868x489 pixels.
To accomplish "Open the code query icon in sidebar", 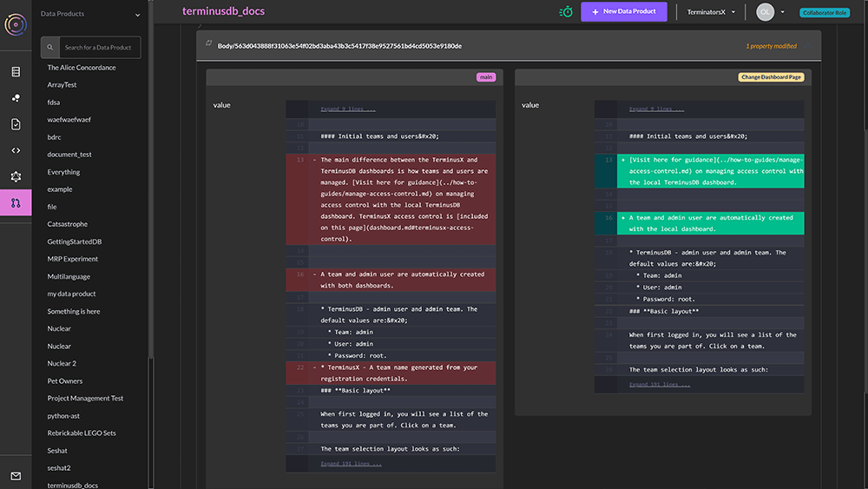I will pyautogui.click(x=16, y=150).
